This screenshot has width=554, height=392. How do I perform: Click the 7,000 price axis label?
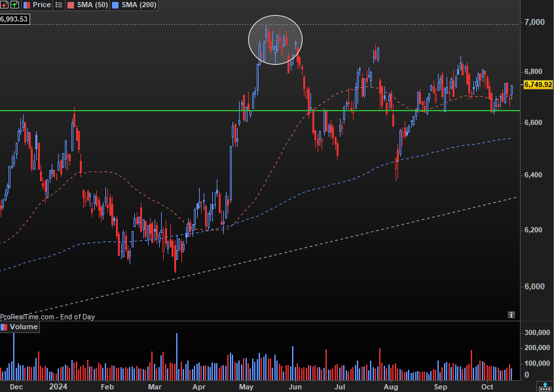534,22
